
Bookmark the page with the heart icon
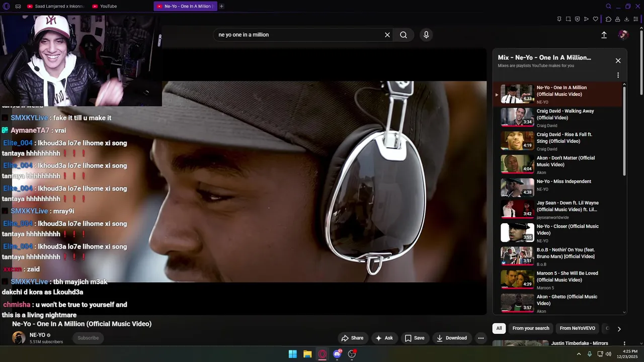[x=596, y=19]
